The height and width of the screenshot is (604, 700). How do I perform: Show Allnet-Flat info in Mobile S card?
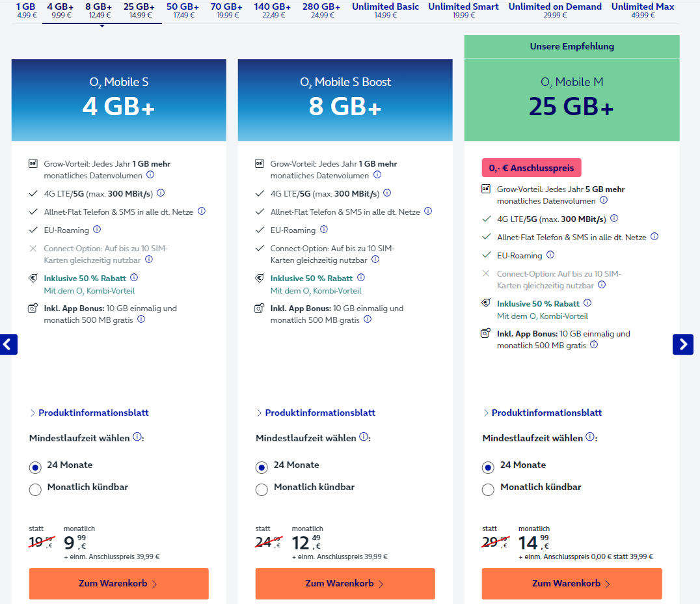tap(202, 211)
